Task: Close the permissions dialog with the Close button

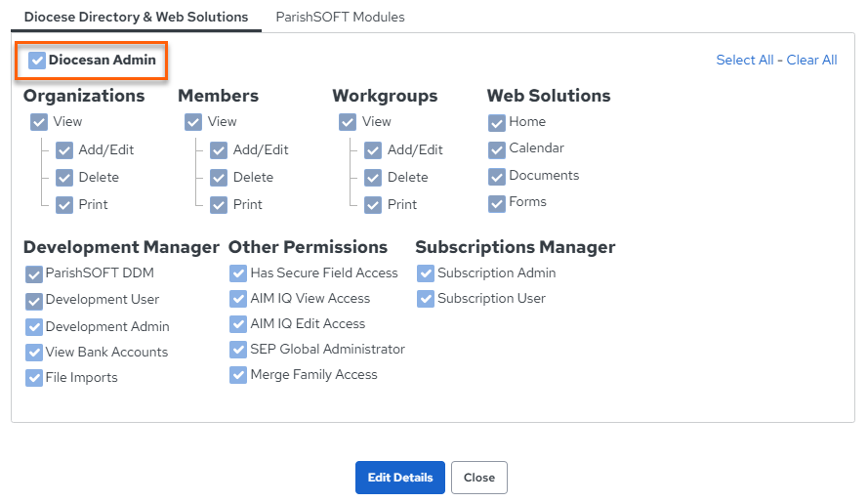Action: 478,478
